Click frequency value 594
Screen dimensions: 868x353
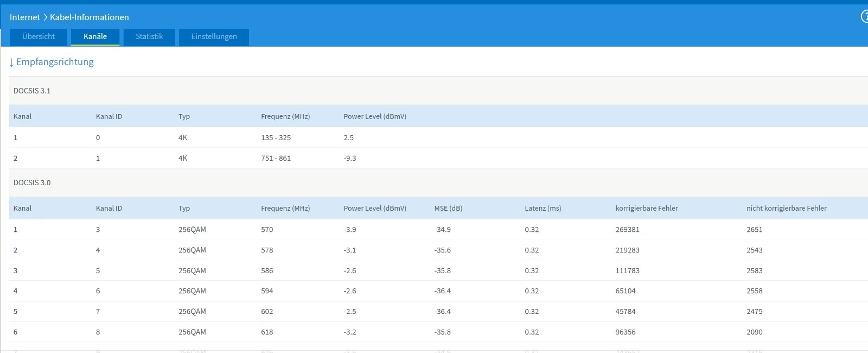pyautogui.click(x=267, y=291)
